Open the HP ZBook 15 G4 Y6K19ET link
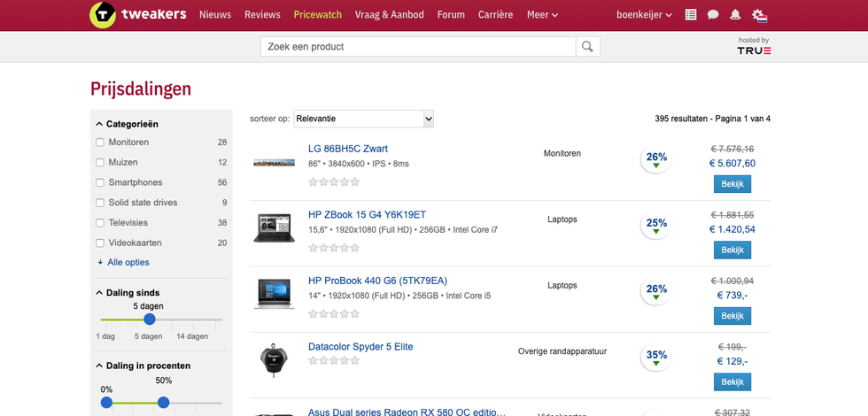The width and height of the screenshot is (868, 416). (367, 214)
